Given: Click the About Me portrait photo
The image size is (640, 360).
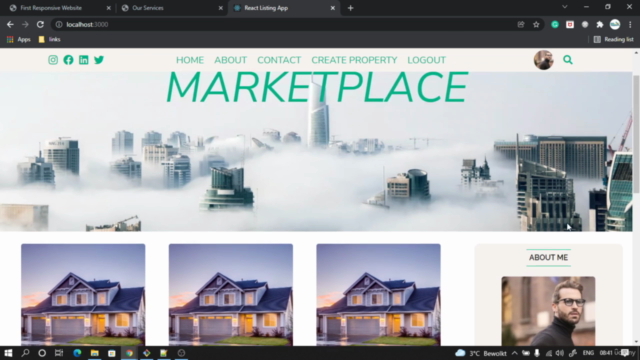Looking at the screenshot, I should coord(548,311).
